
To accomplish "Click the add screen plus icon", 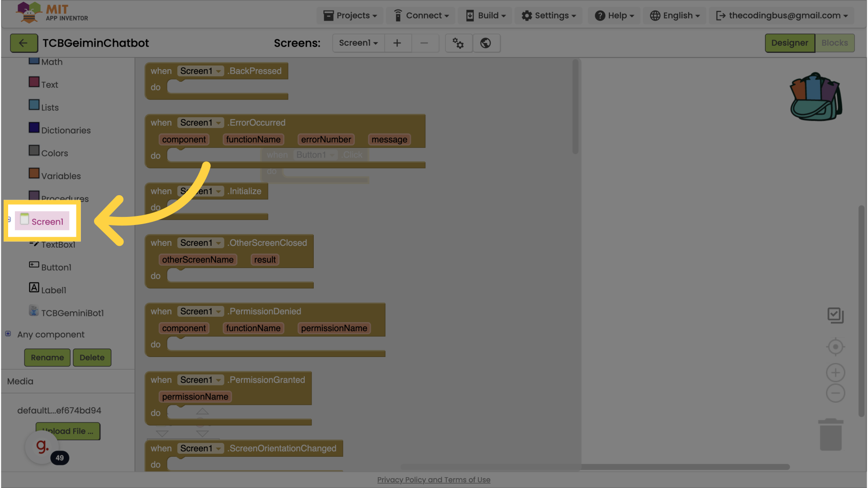I will (x=397, y=43).
